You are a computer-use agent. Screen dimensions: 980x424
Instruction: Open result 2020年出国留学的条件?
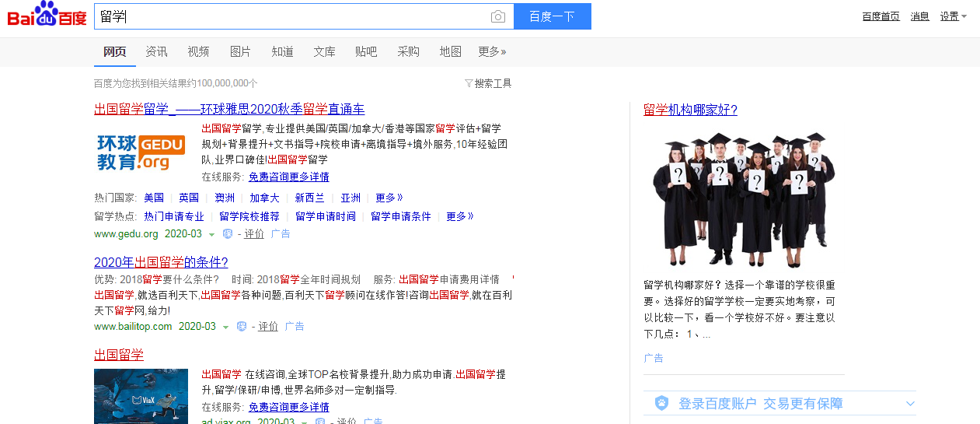(x=161, y=262)
